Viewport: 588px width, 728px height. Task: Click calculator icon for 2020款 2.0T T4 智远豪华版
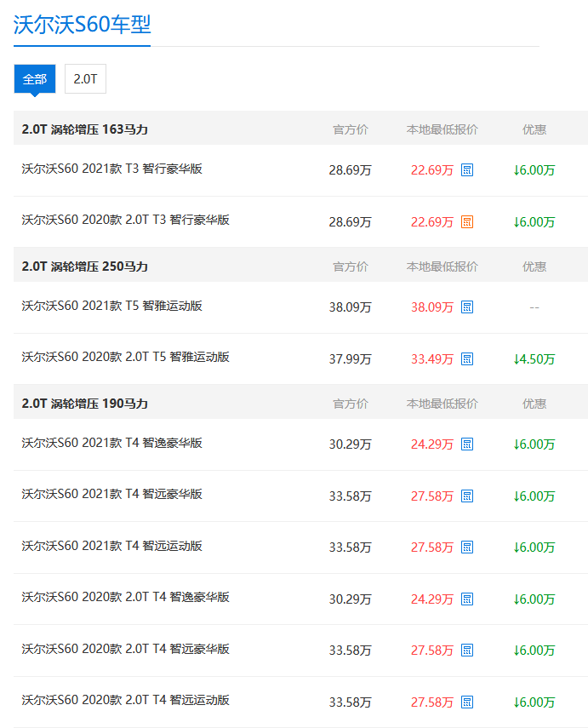click(467, 651)
